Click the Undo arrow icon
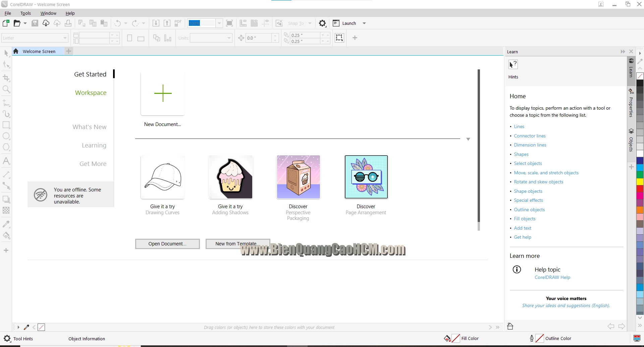 [x=117, y=23]
